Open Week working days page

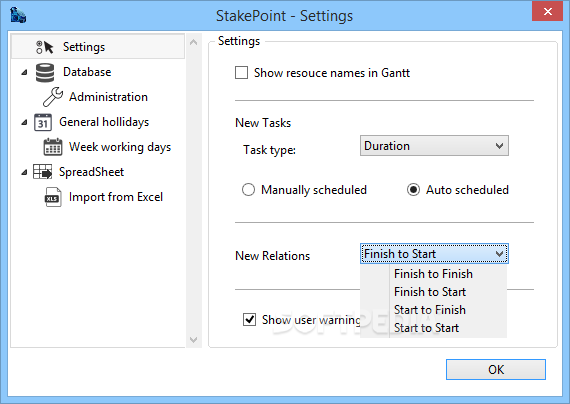point(120,147)
